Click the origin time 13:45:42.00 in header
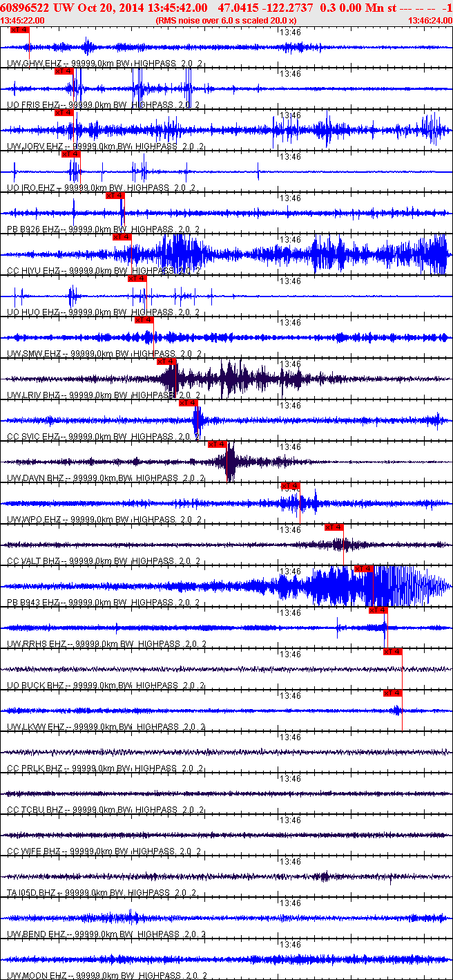453x980 pixels. [176, 8]
